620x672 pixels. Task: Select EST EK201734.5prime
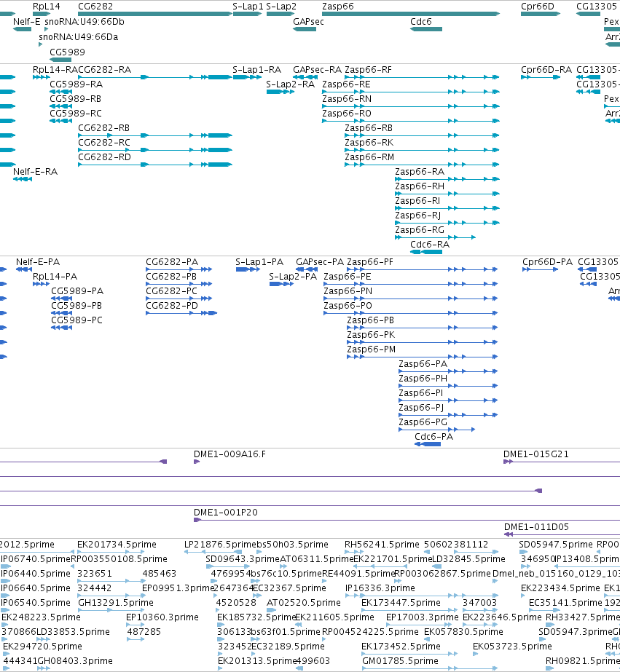(117, 545)
